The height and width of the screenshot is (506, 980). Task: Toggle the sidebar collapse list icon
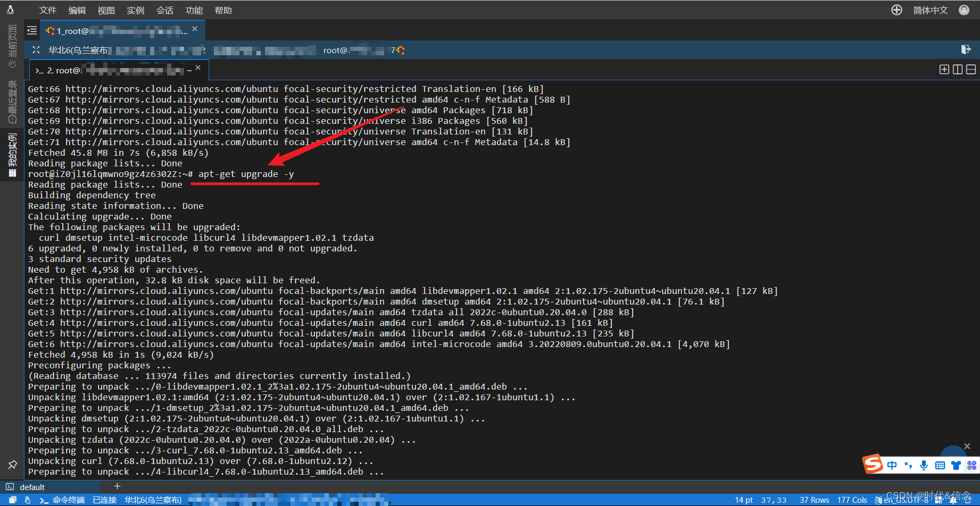pyautogui.click(x=32, y=31)
